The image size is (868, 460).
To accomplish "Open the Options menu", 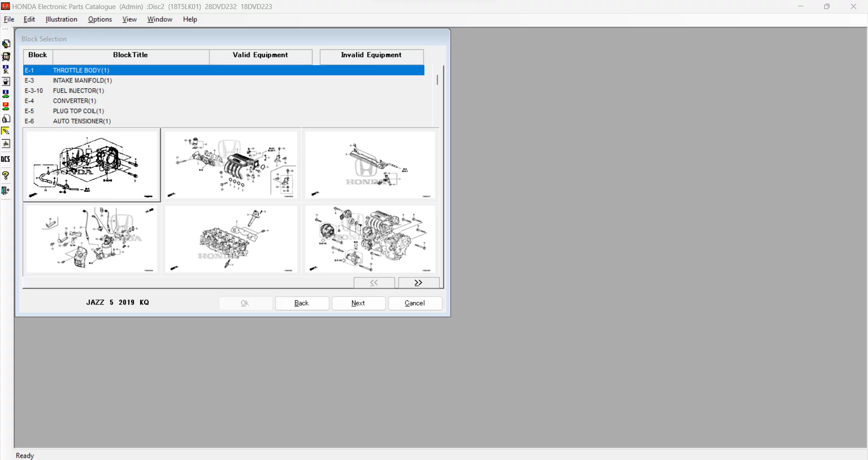I will click(x=100, y=19).
